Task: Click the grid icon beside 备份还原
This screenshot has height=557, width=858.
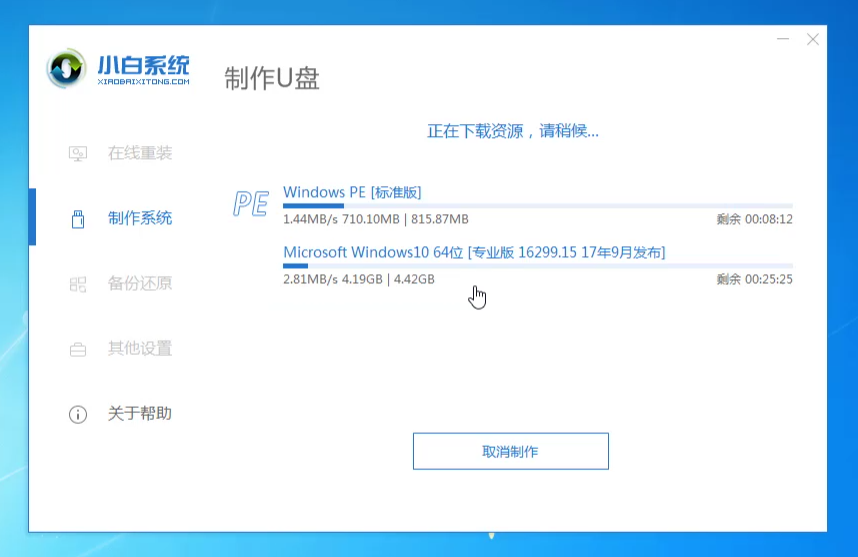Action: [x=78, y=284]
